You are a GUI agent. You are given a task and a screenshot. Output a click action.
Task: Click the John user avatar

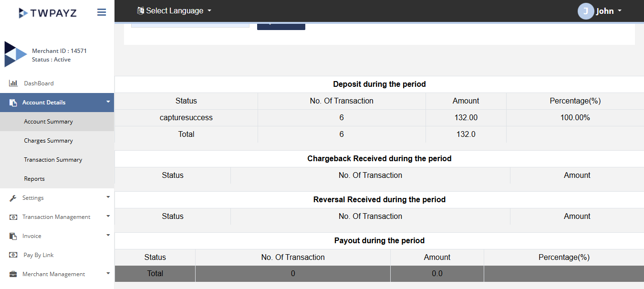click(585, 11)
